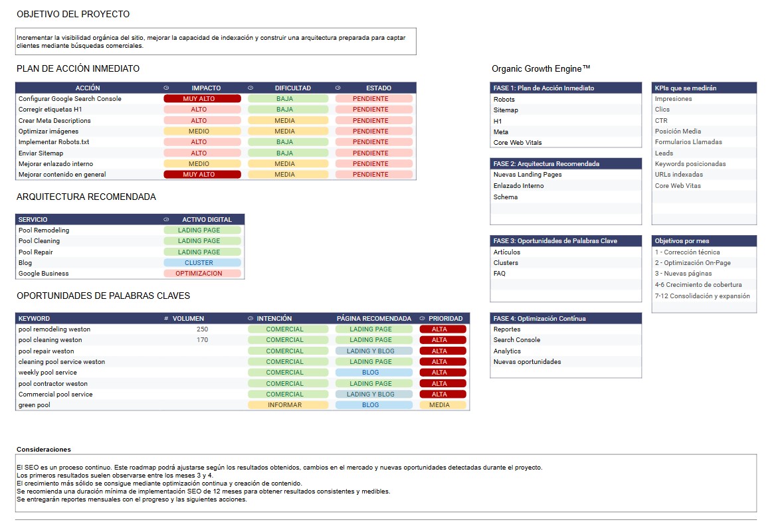Viewport: 782px width, 532px height.
Task: Open MUY ALTO impact chip for Configurar Google Search Console
Action: [203, 99]
